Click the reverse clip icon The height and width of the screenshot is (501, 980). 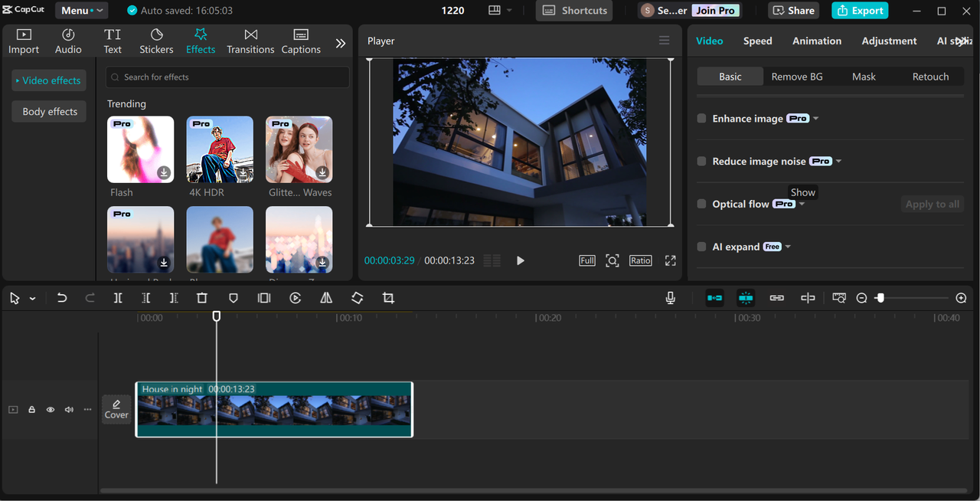[x=296, y=298]
